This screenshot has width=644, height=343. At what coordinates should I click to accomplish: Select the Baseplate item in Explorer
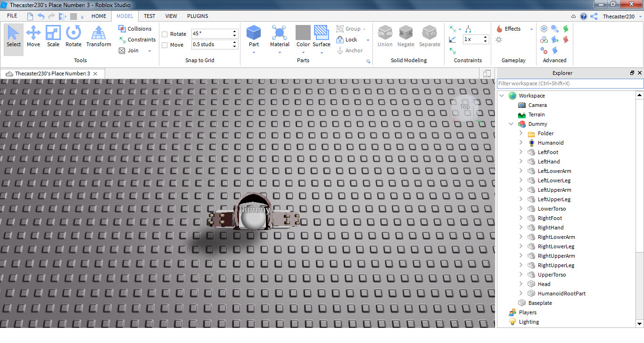click(540, 303)
